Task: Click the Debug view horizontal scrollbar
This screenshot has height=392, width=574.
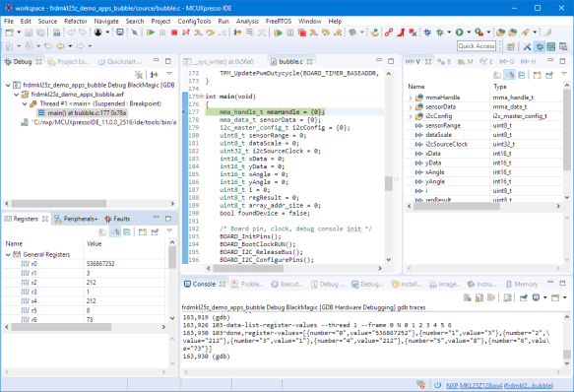Action: [58, 203]
